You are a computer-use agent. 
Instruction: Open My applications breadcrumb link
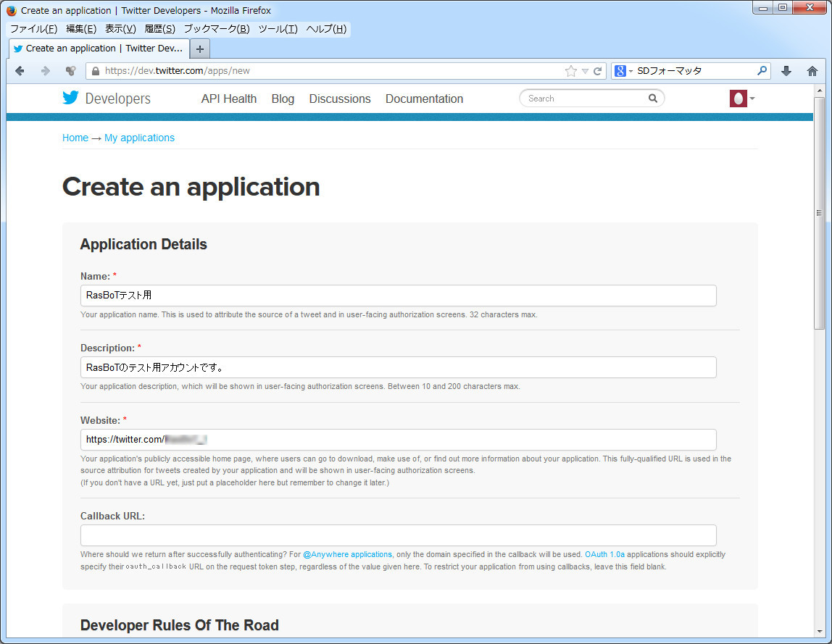[140, 138]
